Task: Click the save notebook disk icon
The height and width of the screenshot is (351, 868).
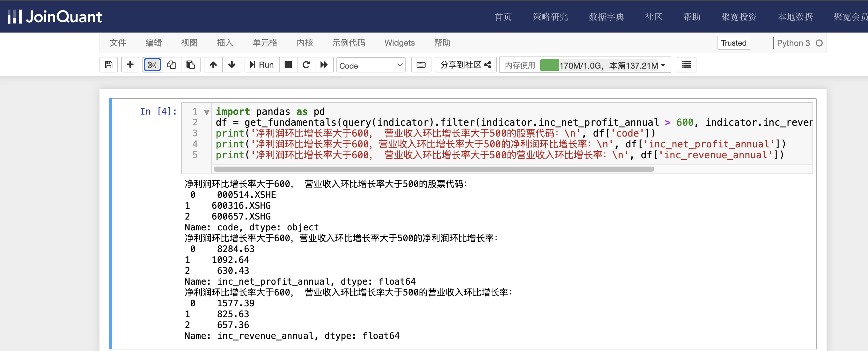Action: (109, 65)
